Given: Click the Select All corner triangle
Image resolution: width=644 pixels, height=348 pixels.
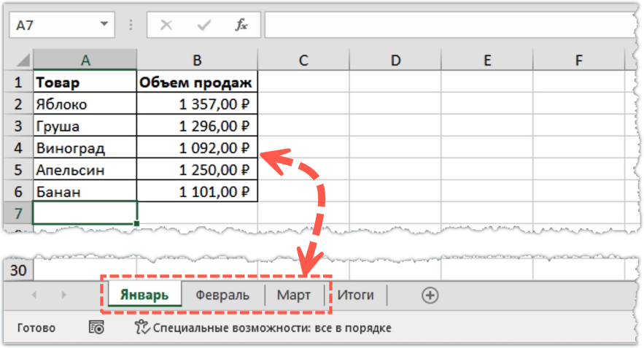Looking at the screenshot, I should (23, 60).
